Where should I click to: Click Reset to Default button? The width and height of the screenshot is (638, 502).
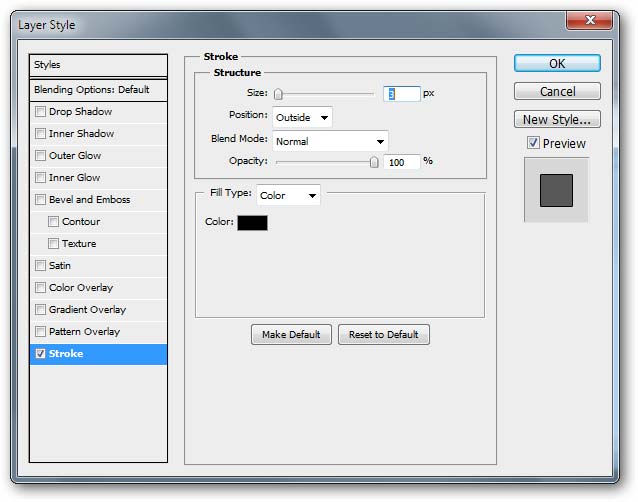384,334
